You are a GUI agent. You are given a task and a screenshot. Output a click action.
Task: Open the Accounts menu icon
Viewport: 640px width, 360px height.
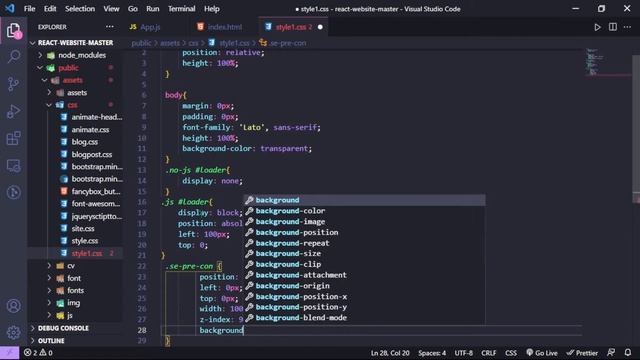13,306
